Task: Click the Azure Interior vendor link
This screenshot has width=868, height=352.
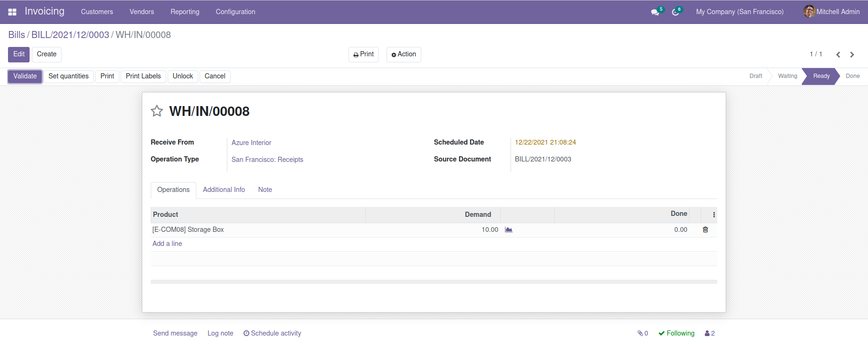Action: [251, 143]
